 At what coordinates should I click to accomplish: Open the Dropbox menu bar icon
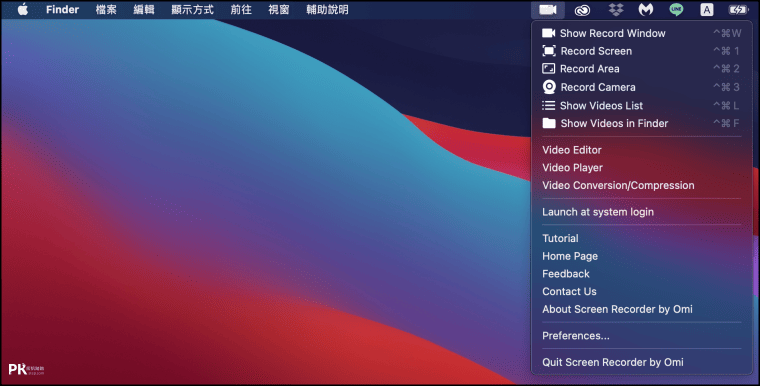coord(616,10)
